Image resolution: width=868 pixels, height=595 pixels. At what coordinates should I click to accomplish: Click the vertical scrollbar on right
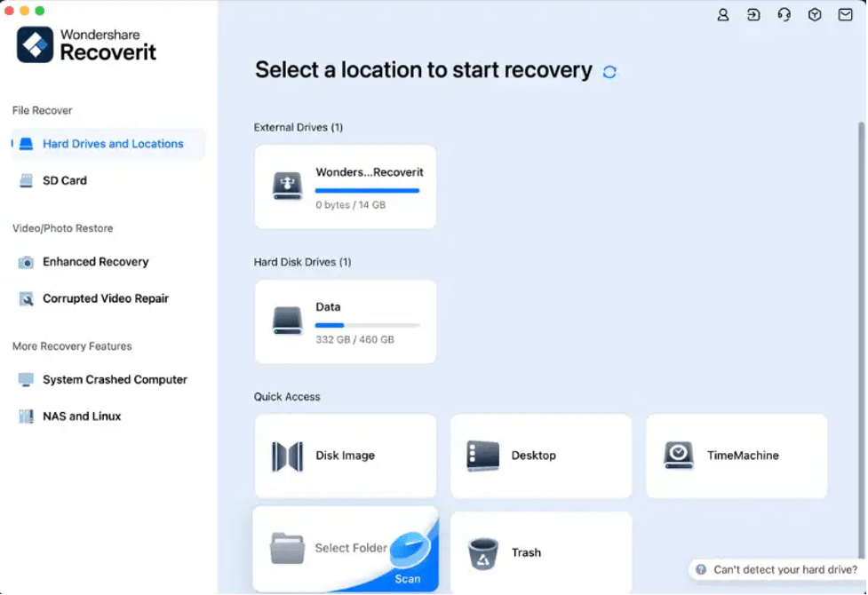tap(862, 340)
